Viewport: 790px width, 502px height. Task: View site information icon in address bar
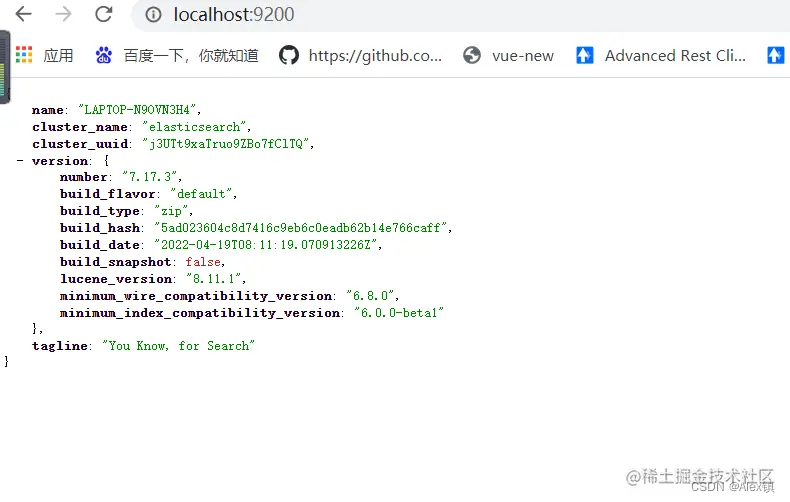(153, 15)
